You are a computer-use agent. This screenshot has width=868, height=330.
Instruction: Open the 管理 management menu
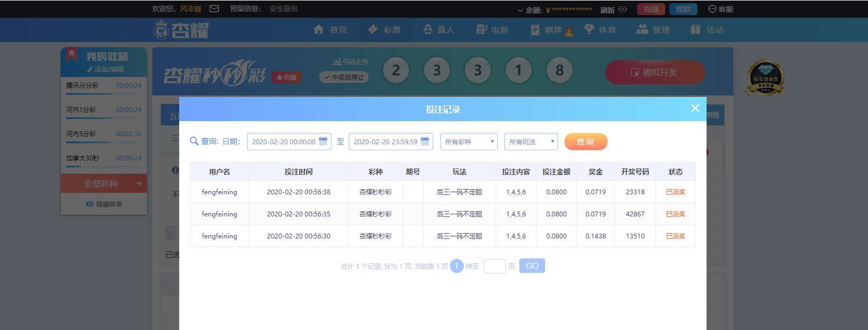click(x=653, y=30)
